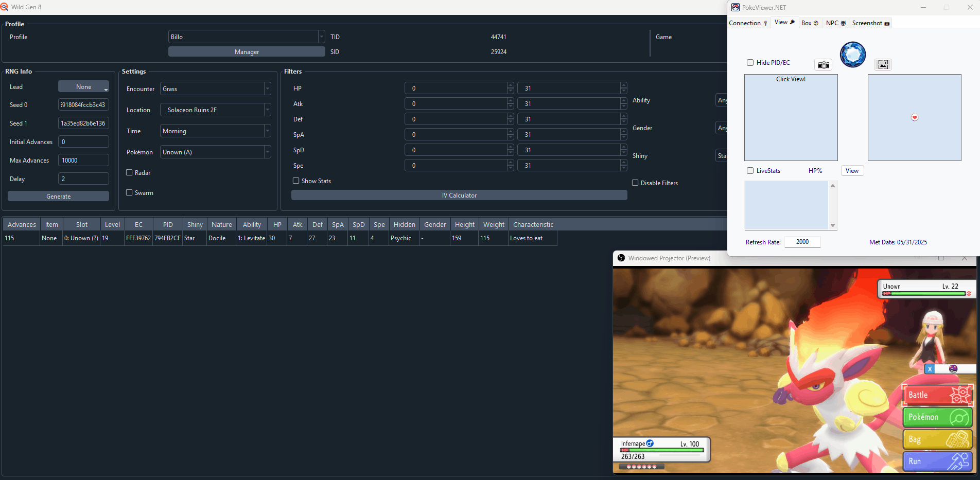The image size is (980, 480).
Task: Click the HP% label link
Action: pyautogui.click(x=815, y=171)
